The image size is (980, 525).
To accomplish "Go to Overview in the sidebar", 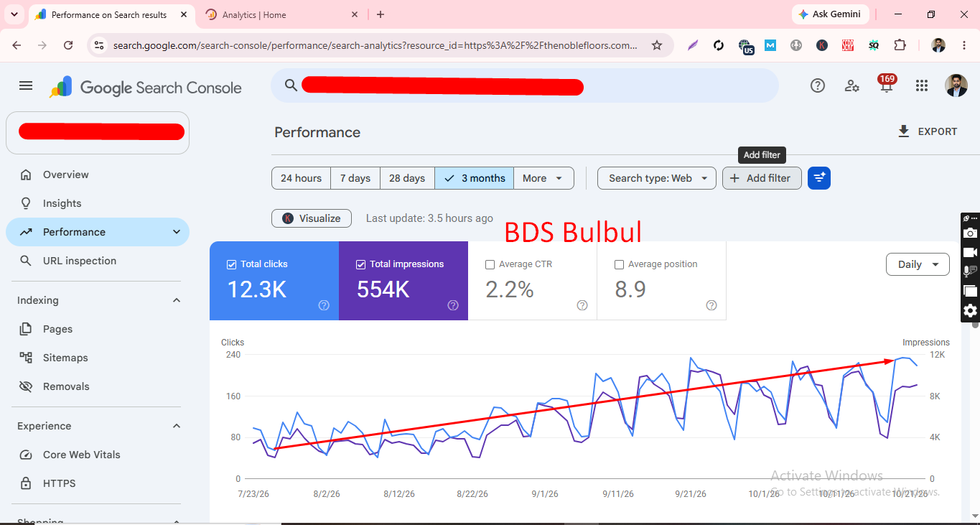I will (98, 175).
